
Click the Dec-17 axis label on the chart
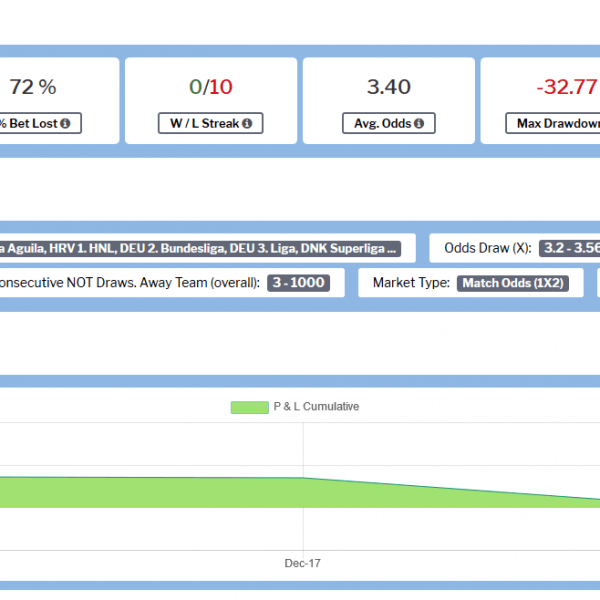coord(302,564)
